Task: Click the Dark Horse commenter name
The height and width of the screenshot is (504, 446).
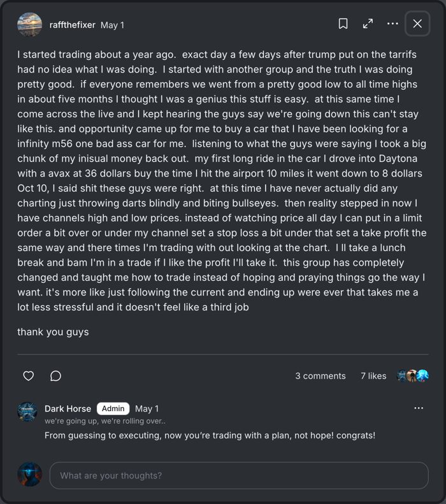Action: coord(68,408)
